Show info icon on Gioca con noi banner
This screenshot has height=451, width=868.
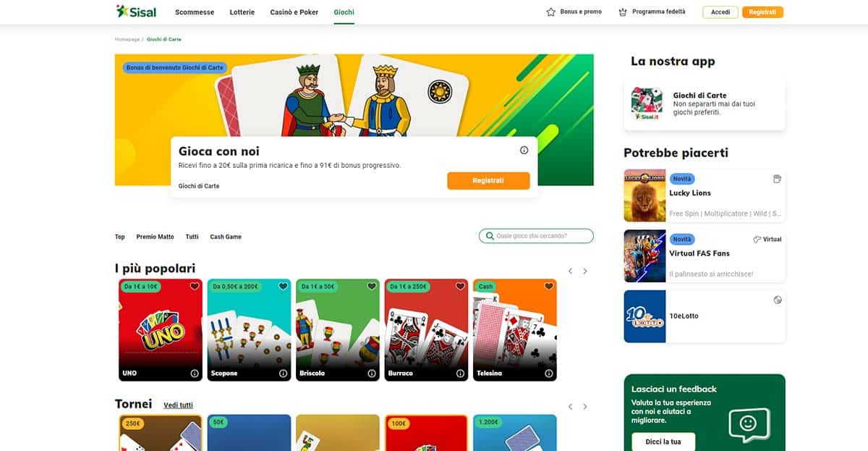(524, 151)
